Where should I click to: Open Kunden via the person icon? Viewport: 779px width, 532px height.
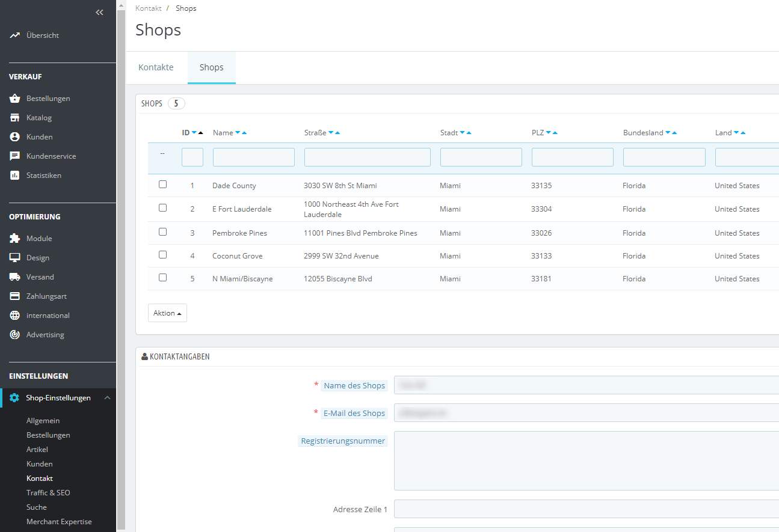tap(15, 137)
